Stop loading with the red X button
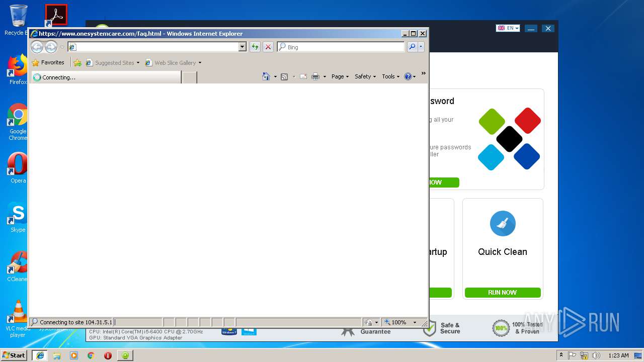This screenshot has width=644, height=362. coord(268,47)
